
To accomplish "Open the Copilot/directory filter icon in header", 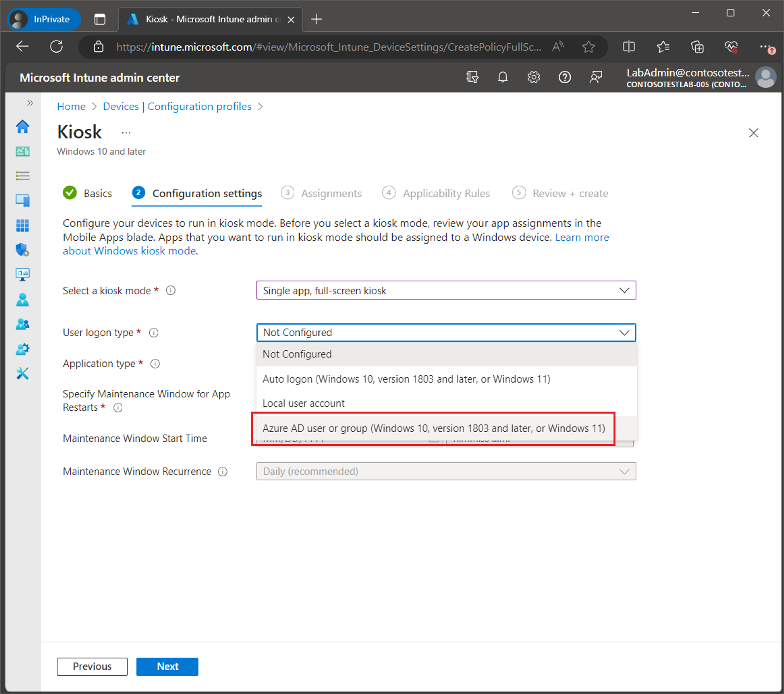I will 472,77.
